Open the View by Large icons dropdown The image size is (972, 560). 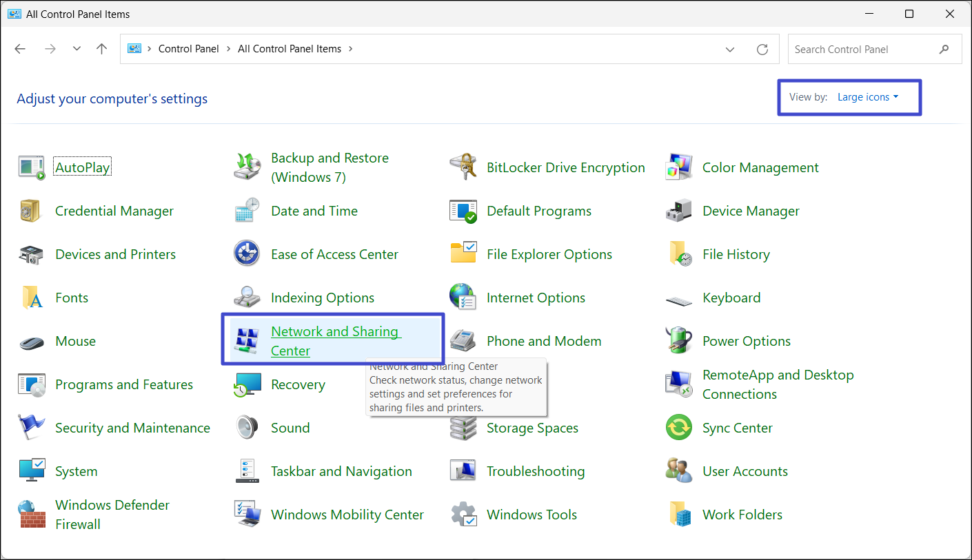click(x=867, y=97)
